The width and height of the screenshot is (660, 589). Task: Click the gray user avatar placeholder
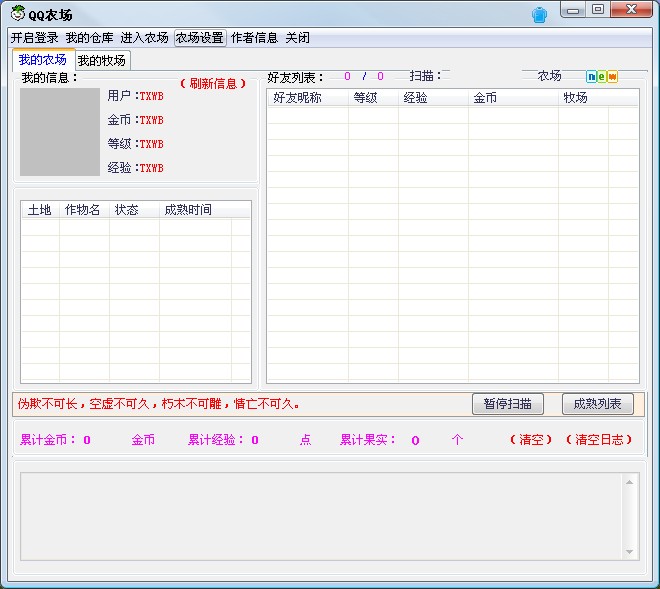pos(60,132)
